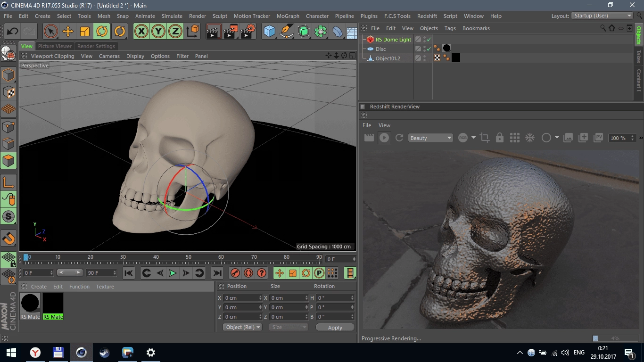Open Steam from the Windows taskbar

tap(104, 353)
